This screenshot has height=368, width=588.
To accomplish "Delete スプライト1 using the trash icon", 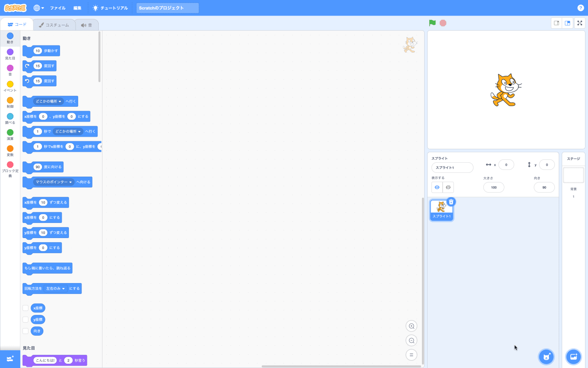I will [451, 202].
